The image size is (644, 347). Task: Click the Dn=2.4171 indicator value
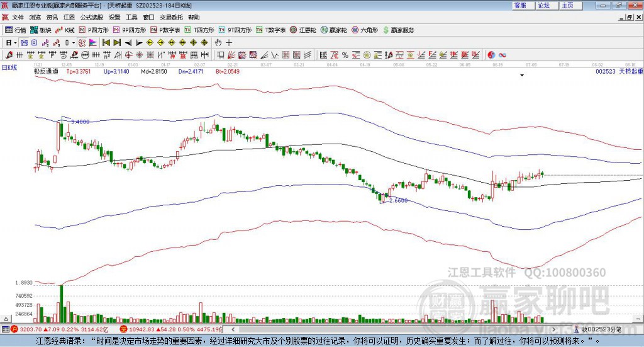[191, 71]
